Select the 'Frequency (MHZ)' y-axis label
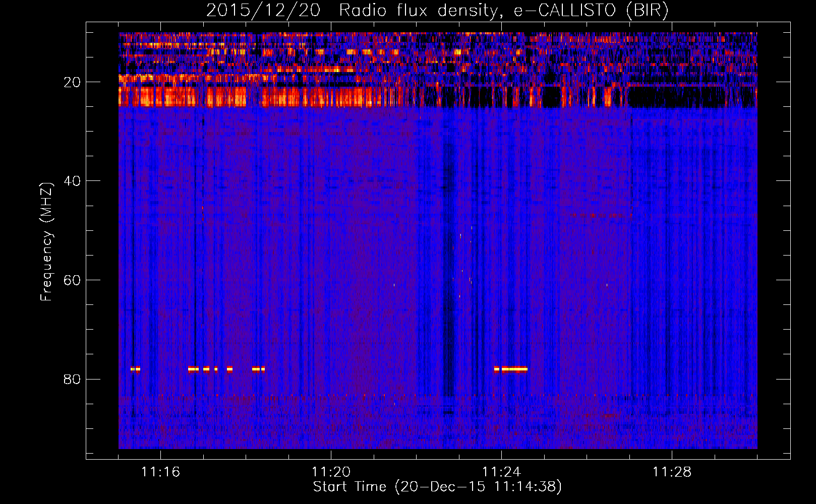Screen dimensions: 816x504 coord(46,242)
